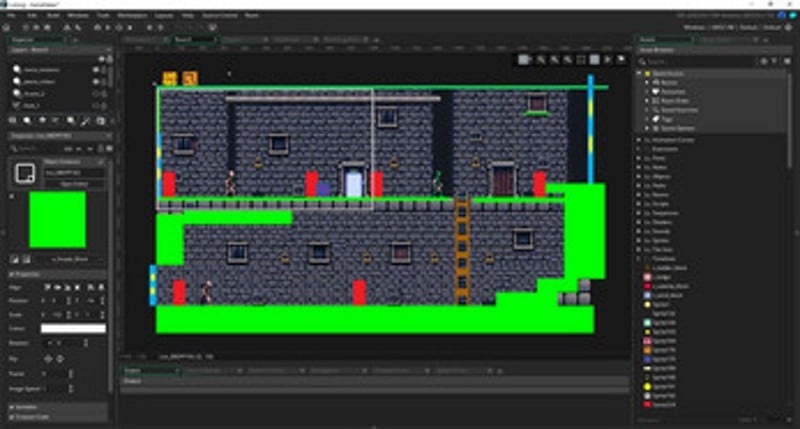Click the centre fit room icon
Screen dimensions: 800x429
581,60
